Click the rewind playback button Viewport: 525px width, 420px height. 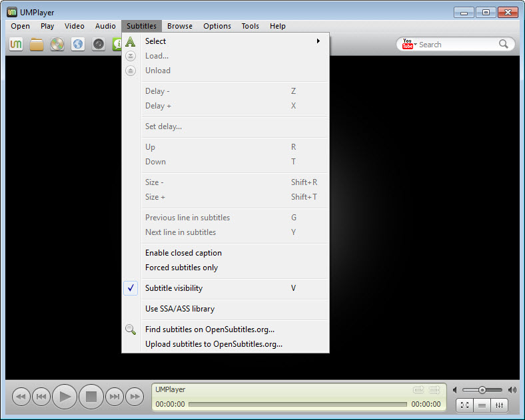21,397
